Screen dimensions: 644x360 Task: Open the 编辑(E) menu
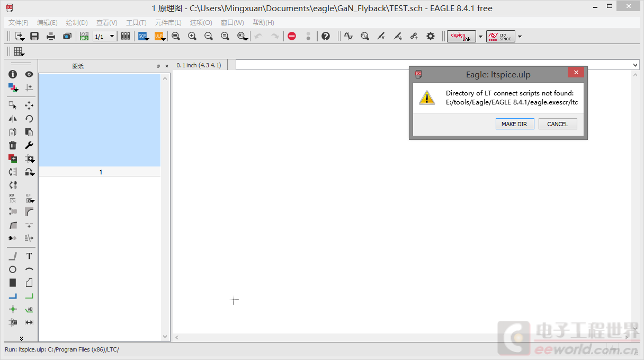tap(47, 23)
